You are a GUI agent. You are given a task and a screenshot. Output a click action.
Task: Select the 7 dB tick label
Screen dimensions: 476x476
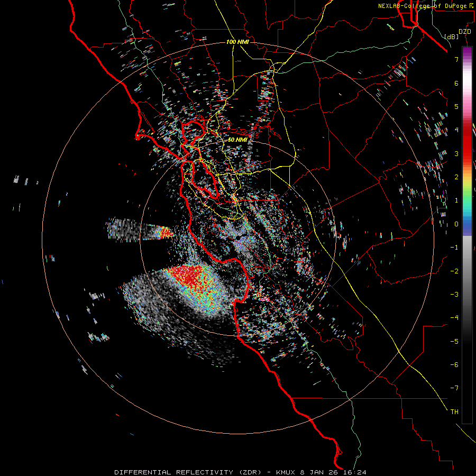[456, 59]
